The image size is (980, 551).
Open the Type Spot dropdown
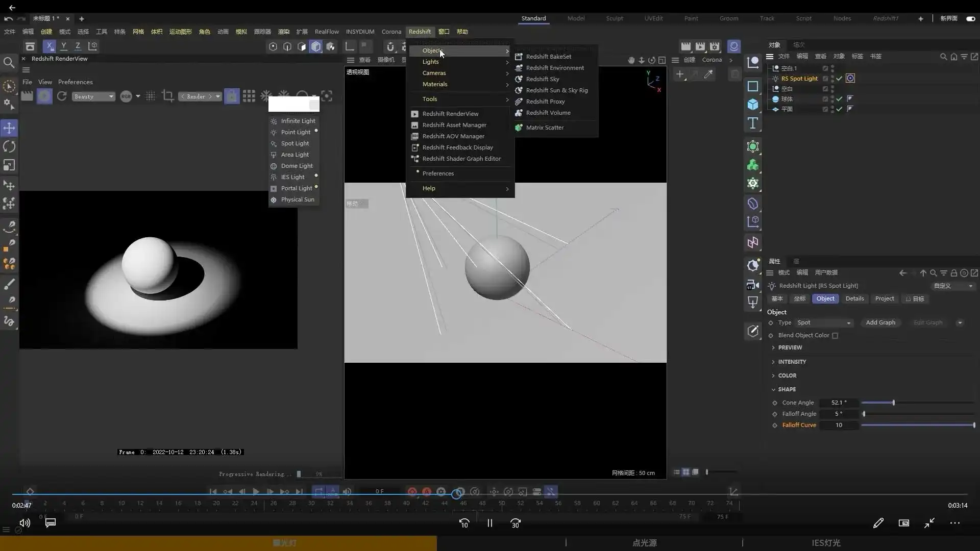pos(824,322)
